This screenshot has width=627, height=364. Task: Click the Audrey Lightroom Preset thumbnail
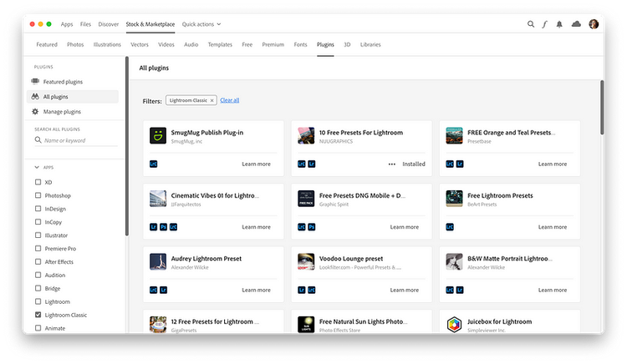158,262
